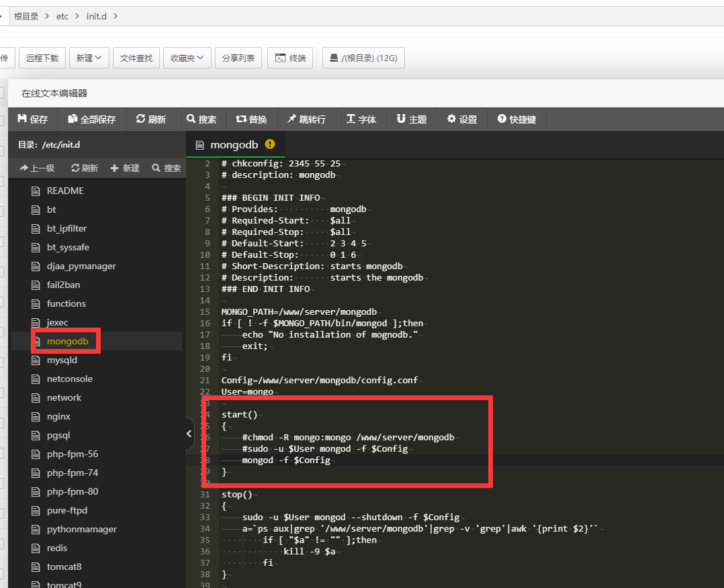
Task: Open the pythonmamager file
Action: 82,530
